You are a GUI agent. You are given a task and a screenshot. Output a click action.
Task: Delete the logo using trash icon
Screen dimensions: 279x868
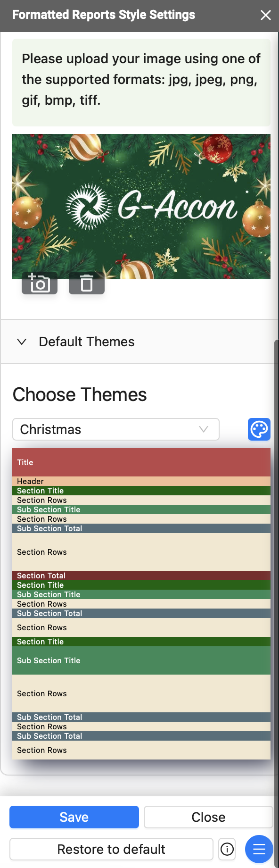point(87,283)
